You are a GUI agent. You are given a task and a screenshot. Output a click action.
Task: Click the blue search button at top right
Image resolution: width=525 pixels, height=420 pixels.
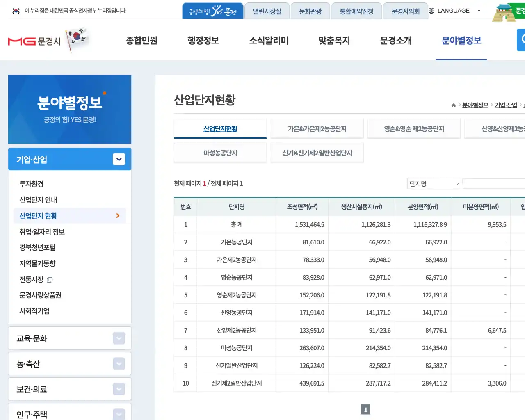click(x=521, y=40)
